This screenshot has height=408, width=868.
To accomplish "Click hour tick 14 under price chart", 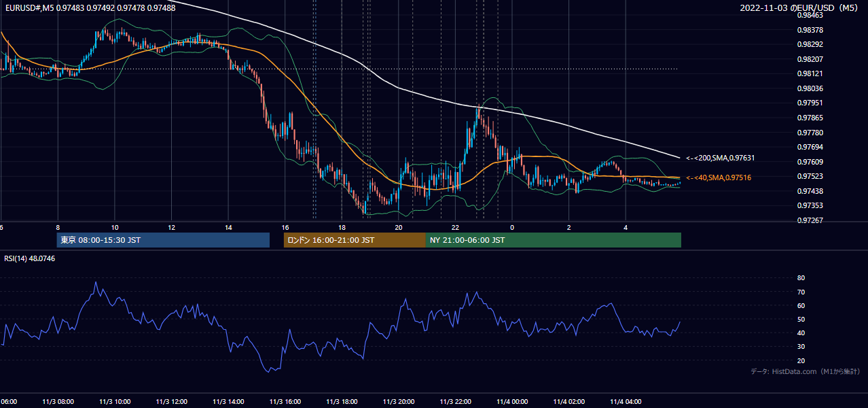I will coord(228,227).
